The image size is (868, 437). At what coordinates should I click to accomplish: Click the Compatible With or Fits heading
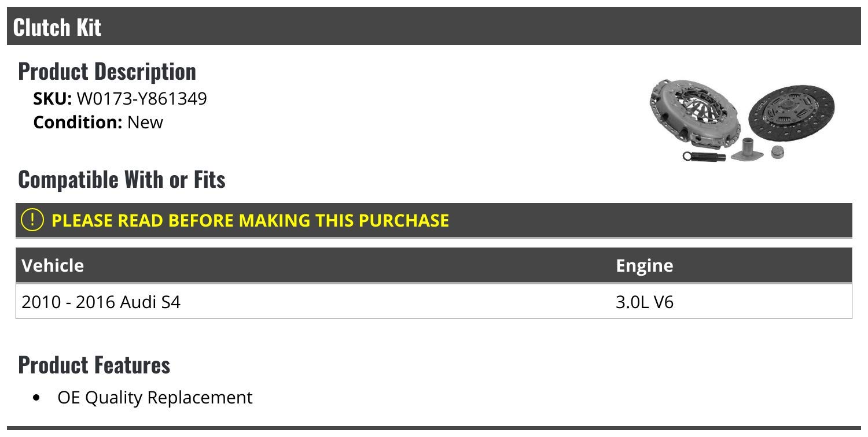pyautogui.click(x=122, y=179)
